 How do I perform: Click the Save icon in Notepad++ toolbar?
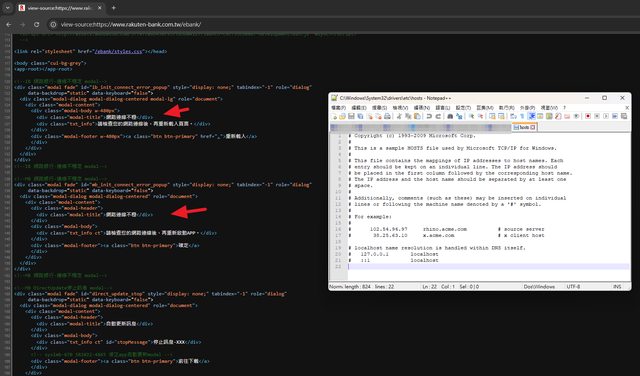coord(351,116)
